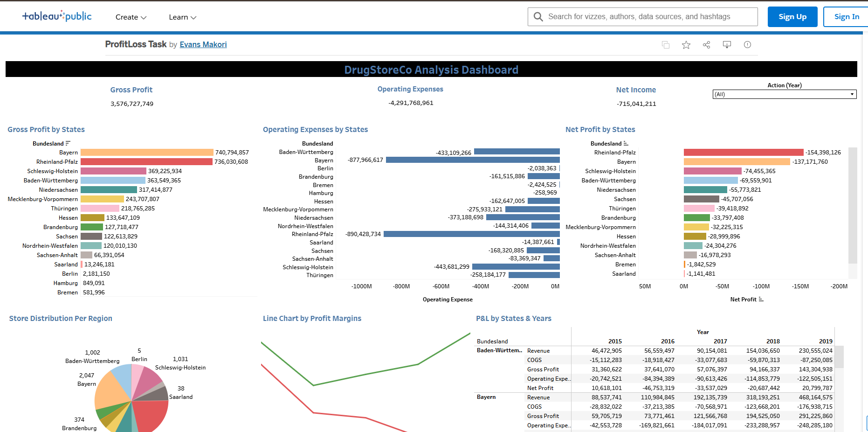Viewport: 868px width, 432px height.
Task: Click the 2015 year column header
Action: 615,341
